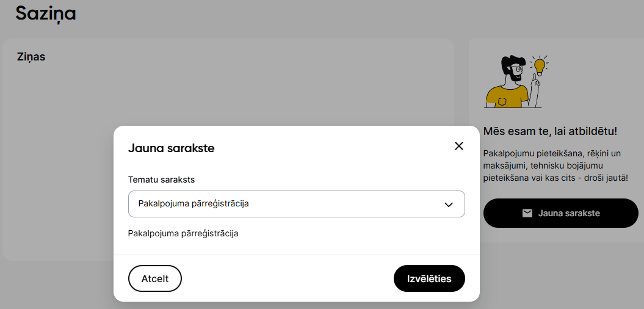Click the envelope icon in Jauna sarakste button
The image size is (644, 309).
[527, 213]
